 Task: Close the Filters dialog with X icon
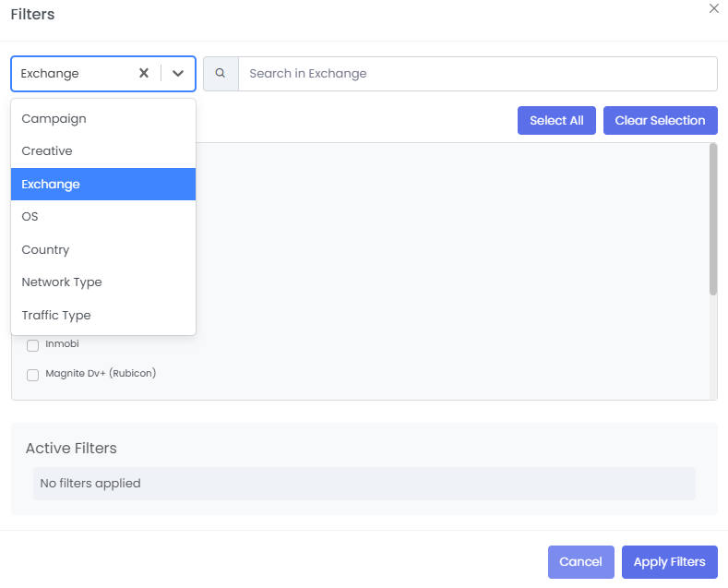tap(713, 8)
